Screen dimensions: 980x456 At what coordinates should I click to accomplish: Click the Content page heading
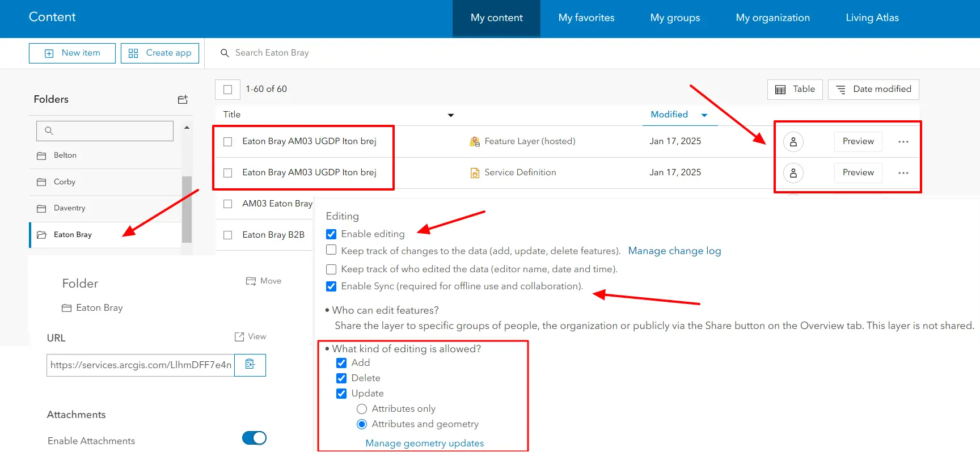click(52, 17)
